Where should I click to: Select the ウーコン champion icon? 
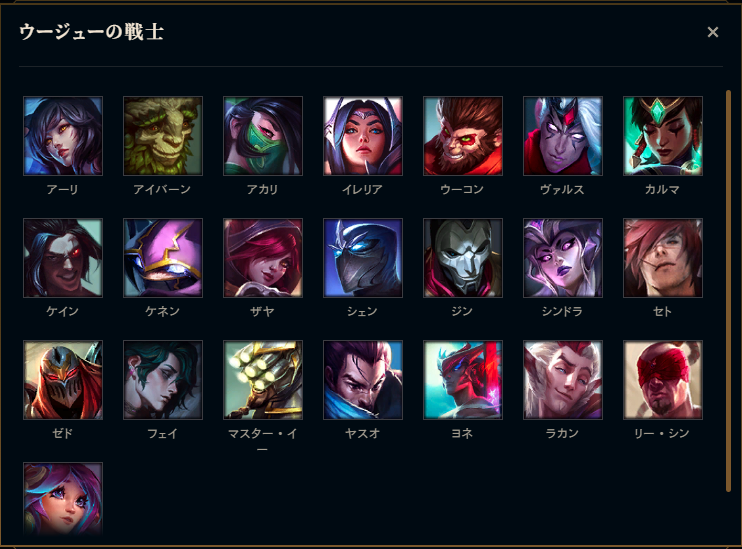point(463,136)
